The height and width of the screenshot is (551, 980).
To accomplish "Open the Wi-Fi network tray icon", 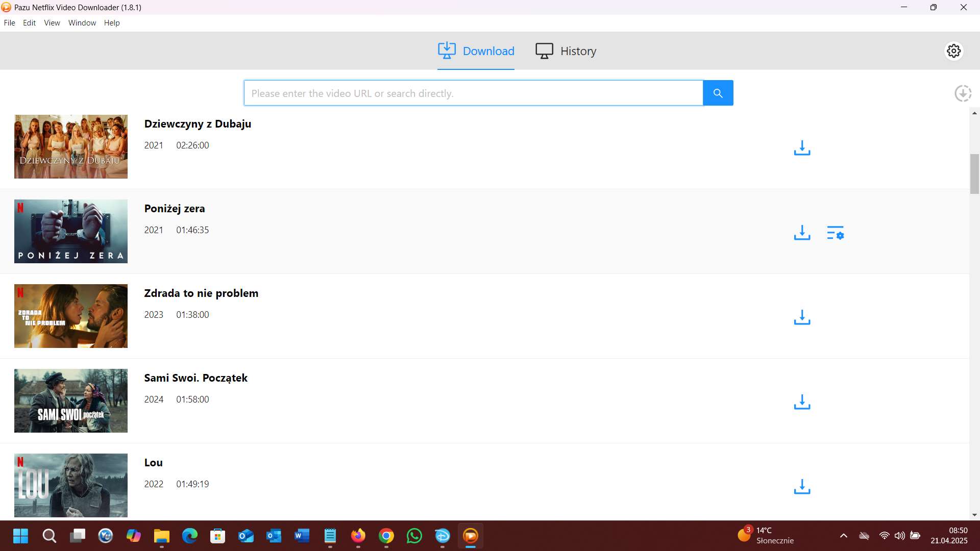I will point(885,536).
